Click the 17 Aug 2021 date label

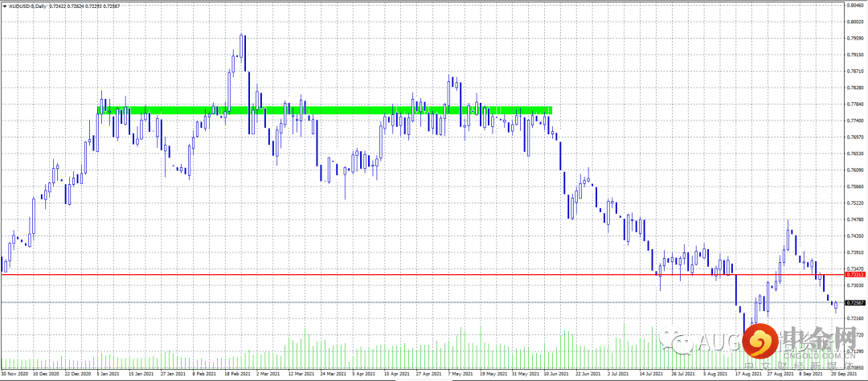(x=747, y=375)
